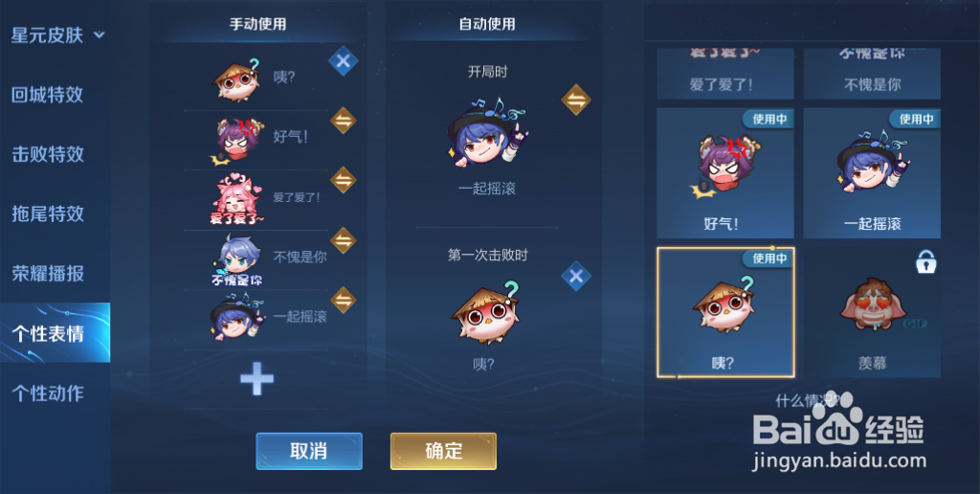This screenshot has width=980, height=494.
Task: Click the 取消 button
Action: [x=309, y=451]
